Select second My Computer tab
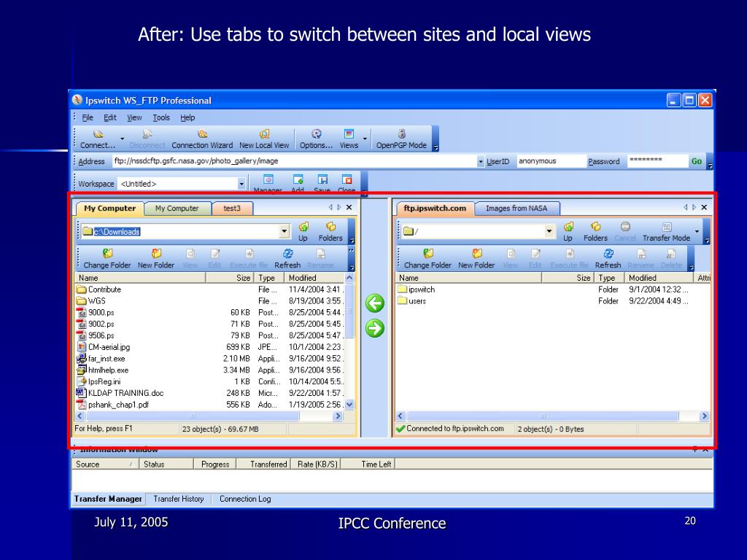The height and width of the screenshot is (560, 747). (x=177, y=209)
